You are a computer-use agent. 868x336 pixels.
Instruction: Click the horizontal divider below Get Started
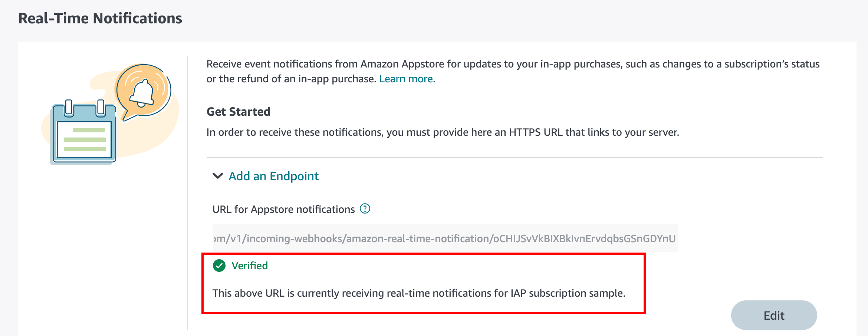point(514,158)
